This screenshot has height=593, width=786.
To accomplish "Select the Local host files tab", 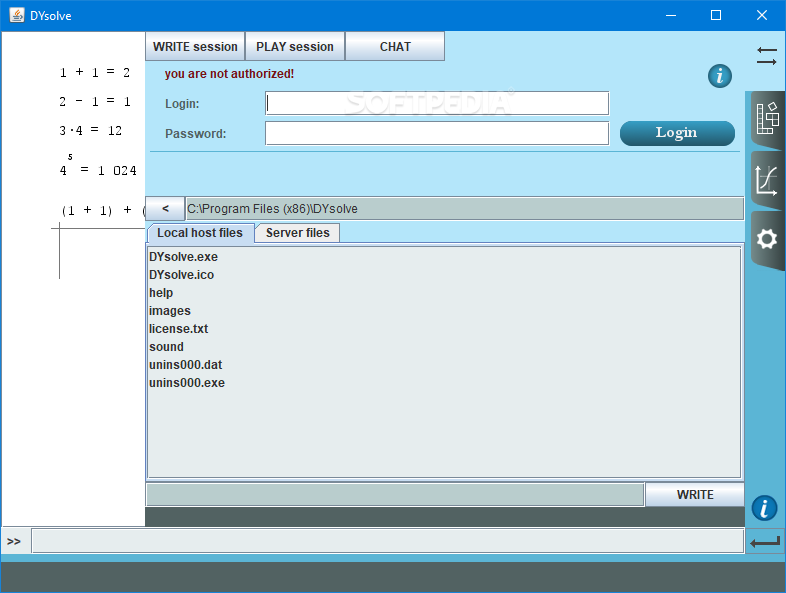I will pyautogui.click(x=200, y=233).
